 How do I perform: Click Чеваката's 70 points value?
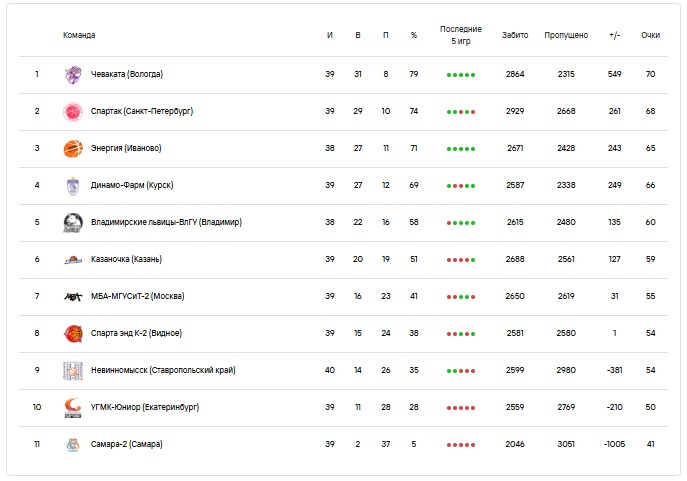coord(650,74)
